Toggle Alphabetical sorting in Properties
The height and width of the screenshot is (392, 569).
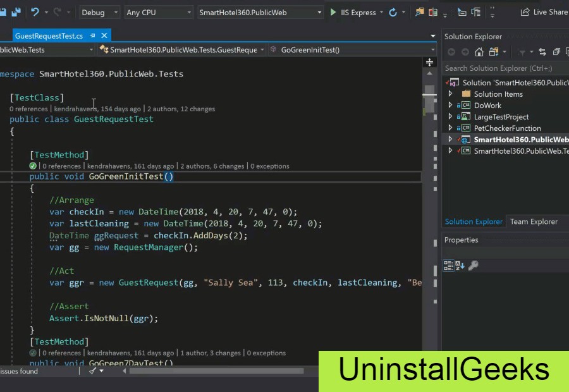pyautogui.click(x=460, y=266)
